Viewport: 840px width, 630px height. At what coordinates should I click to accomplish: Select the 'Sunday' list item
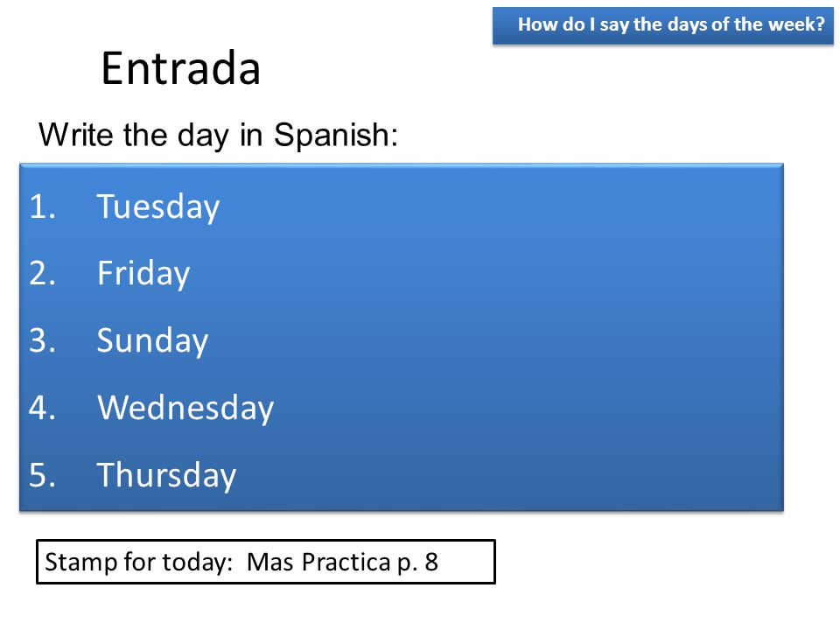152,340
